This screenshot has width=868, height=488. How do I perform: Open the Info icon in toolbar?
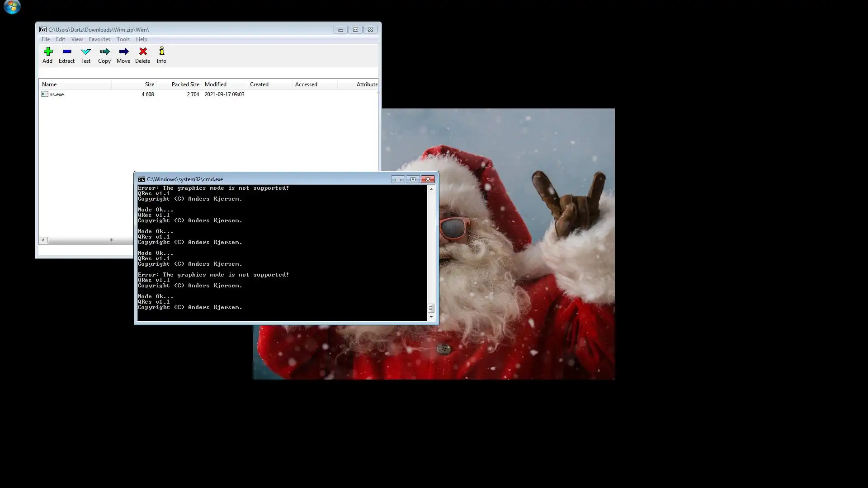click(x=161, y=52)
